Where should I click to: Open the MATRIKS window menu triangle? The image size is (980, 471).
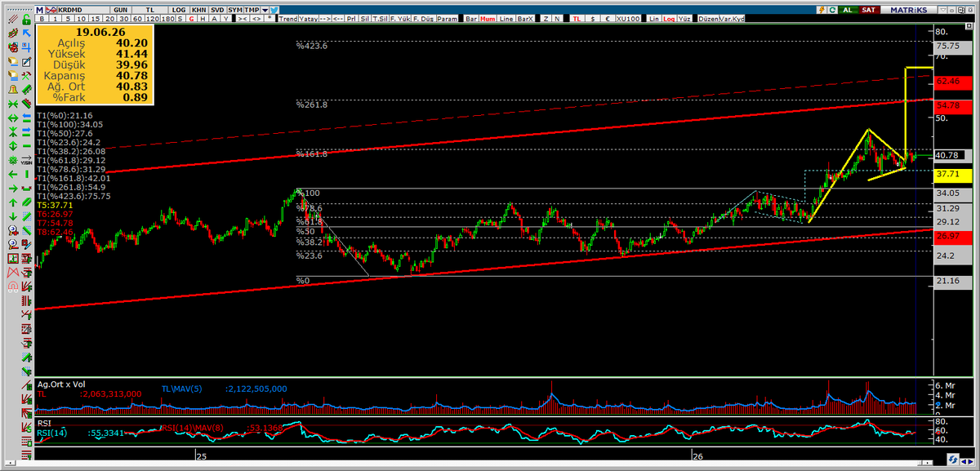942,10
